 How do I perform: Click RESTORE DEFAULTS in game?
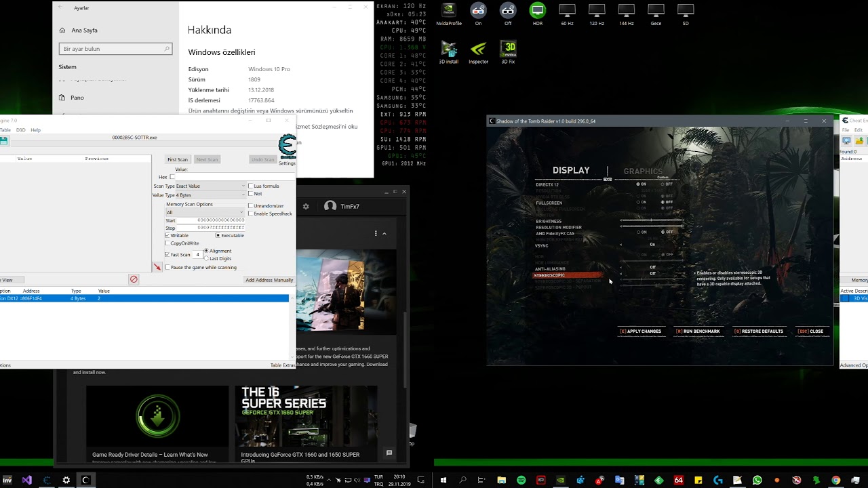pyautogui.click(x=759, y=331)
